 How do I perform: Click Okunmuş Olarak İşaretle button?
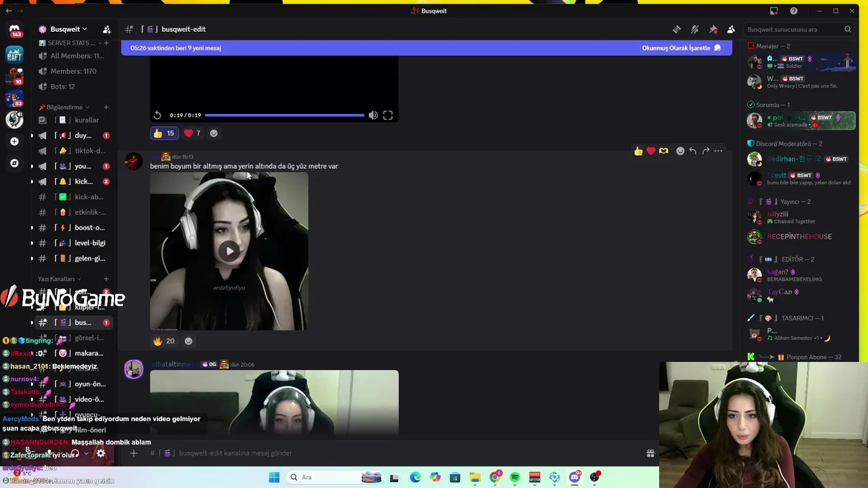pos(682,48)
